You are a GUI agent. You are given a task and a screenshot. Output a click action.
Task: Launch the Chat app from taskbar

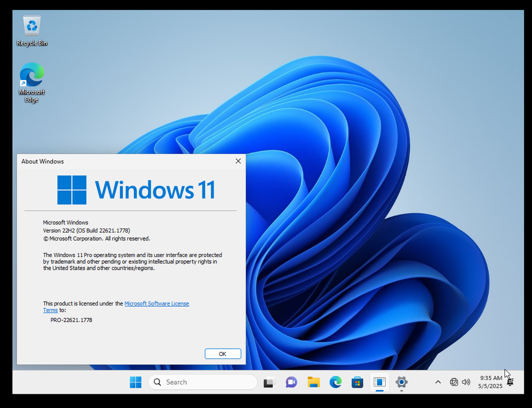click(291, 382)
